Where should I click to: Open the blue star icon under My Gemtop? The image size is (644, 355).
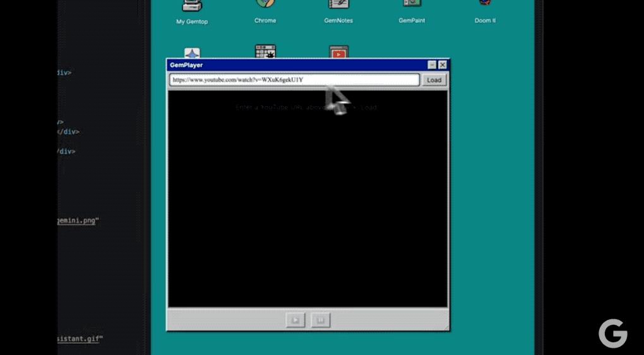click(x=192, y=53)
